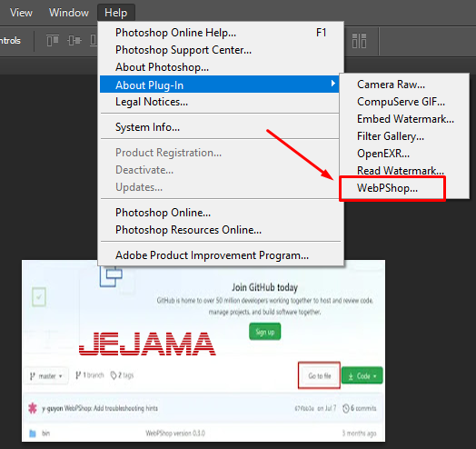The image size is (476, 449).
Task: Click Product Registration… entry
Action: (x=221, y=153)
